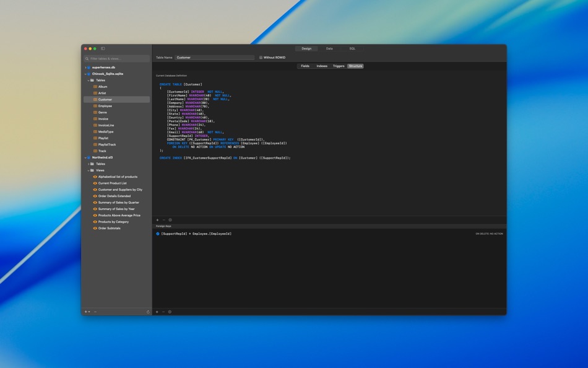588x368 pixels.
Task: Toggle options with the gear below foreign keys
Action: [170, 312]
